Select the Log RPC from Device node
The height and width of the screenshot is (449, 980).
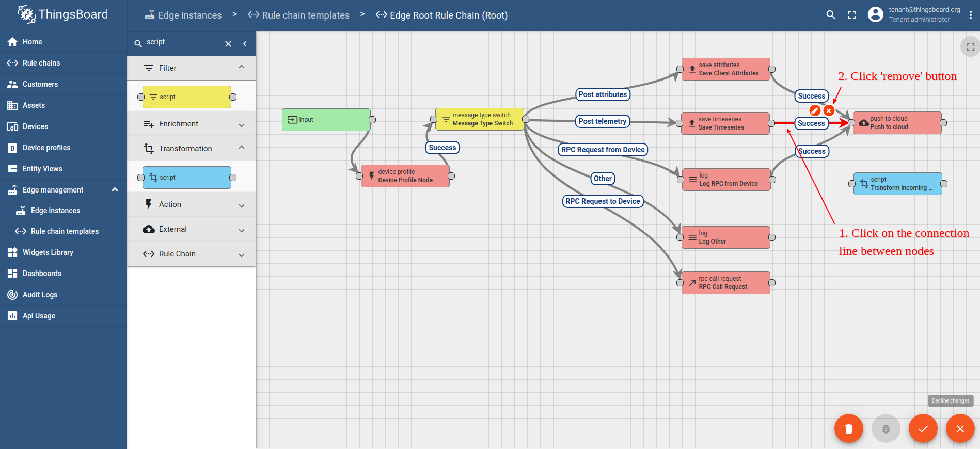[726, 180]
